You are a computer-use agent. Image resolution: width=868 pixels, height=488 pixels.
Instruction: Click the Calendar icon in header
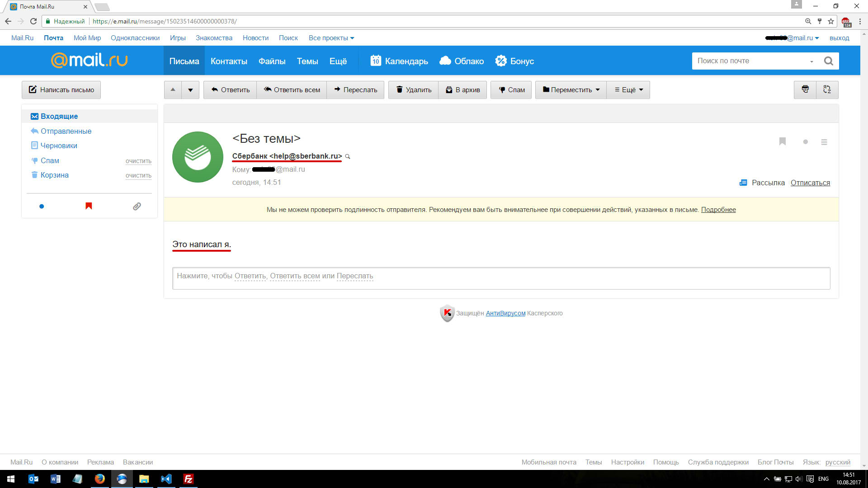[376, 61]
